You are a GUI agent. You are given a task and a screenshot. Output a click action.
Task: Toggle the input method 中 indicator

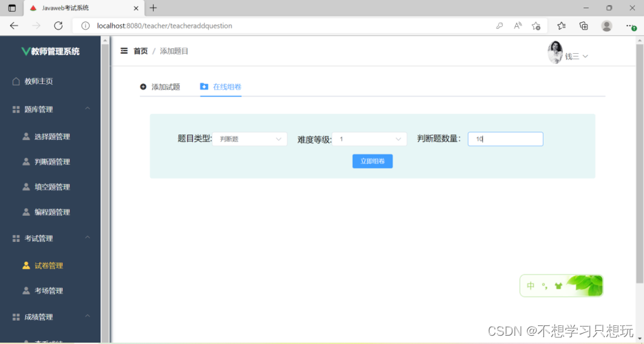tap(530, 285)
